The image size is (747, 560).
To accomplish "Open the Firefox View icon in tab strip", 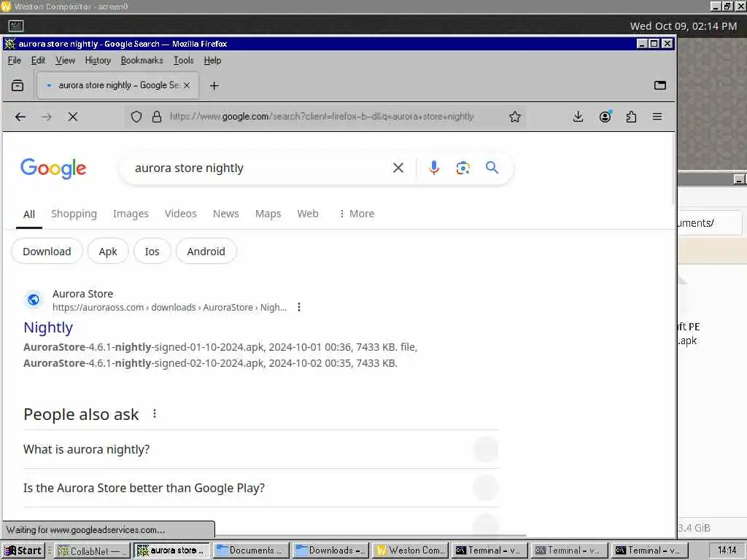I will pyautogui.click(x=18, y=86).
